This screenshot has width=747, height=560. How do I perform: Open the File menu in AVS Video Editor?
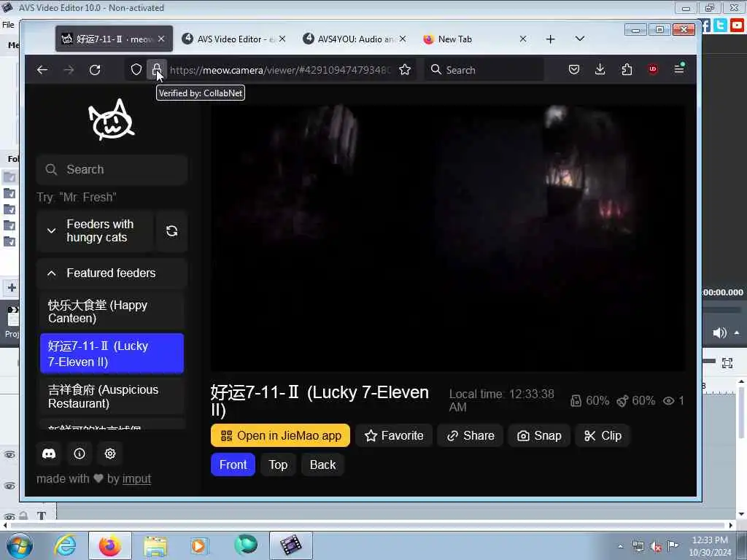[x=8, y=25]
